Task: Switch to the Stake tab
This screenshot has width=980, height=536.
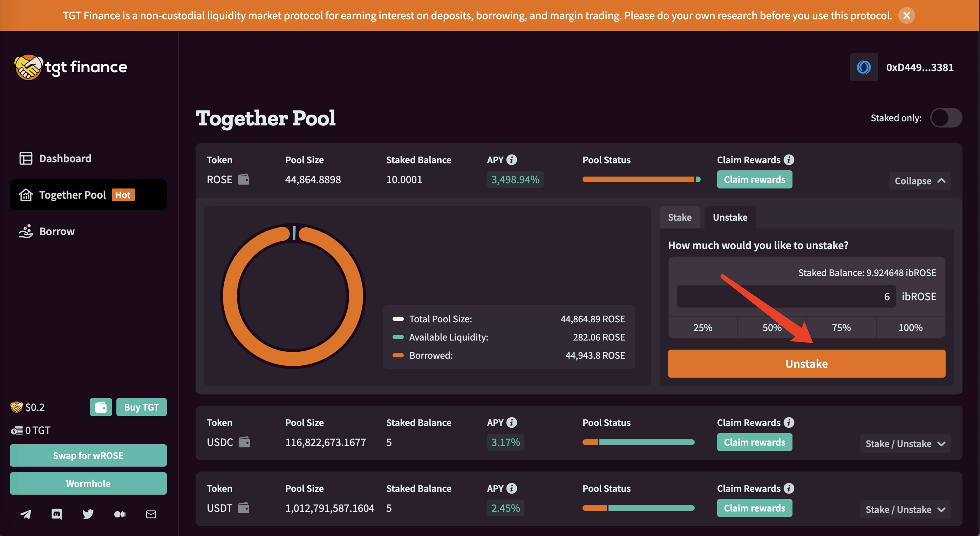Action: 680,218
